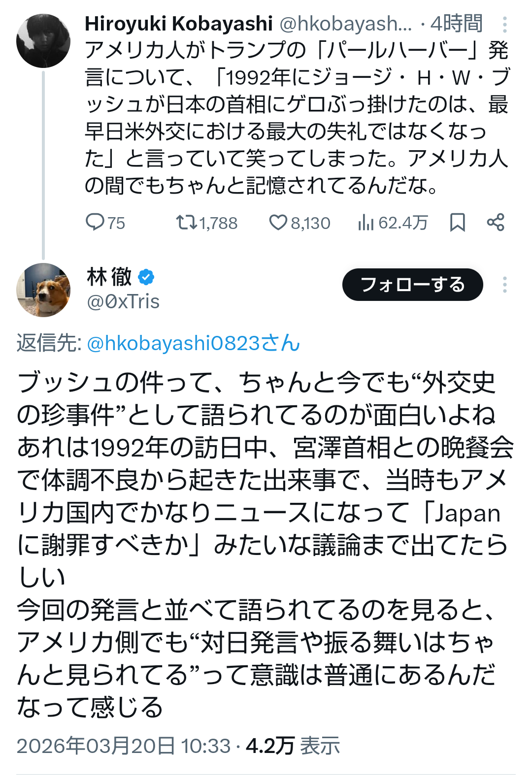Click Hiroyuki Kobayashi's display name
Image resolution: width=532 pixels, height=784 pixels.
178,24
